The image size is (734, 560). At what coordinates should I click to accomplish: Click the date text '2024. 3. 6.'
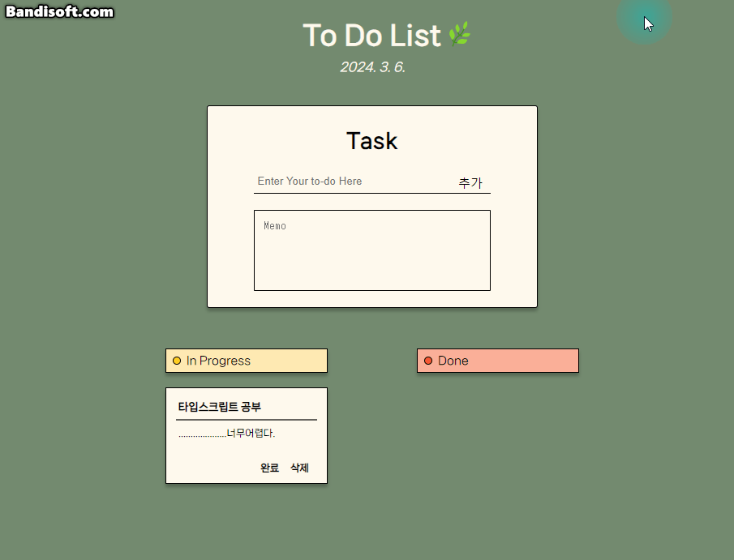coord(372,67)
